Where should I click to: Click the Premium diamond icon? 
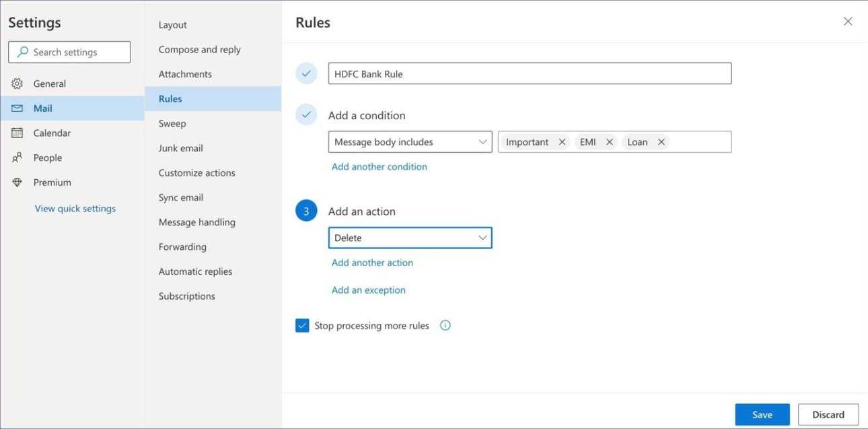tap(17, 183)
